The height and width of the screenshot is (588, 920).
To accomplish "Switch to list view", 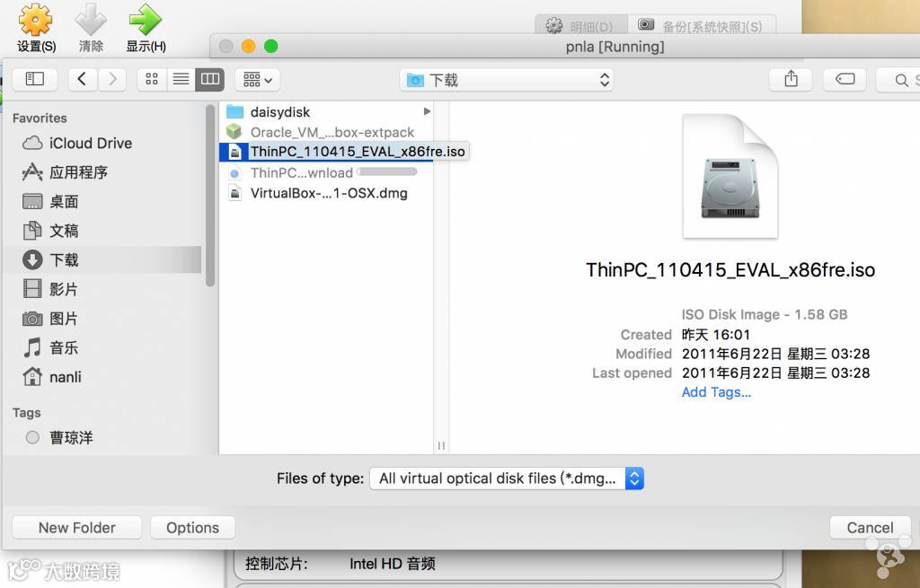I will pyautogui.click(x=181, y=79).
